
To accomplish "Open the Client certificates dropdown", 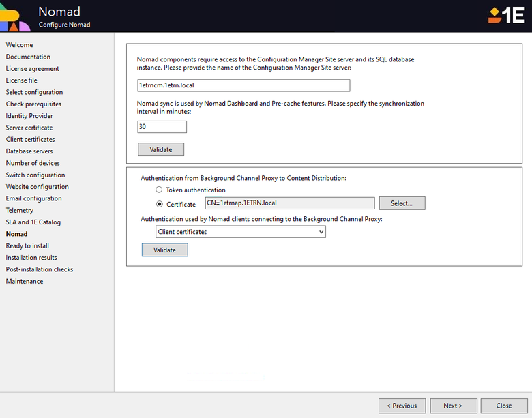I will tap(241, 232).
